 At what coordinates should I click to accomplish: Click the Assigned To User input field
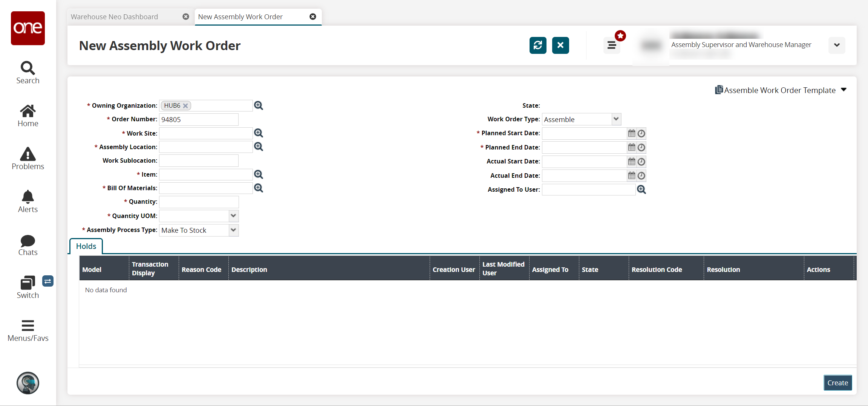[x=589, y=189]
